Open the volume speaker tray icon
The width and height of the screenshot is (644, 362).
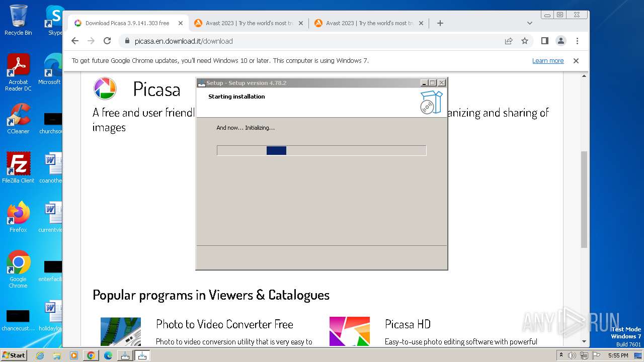572,355
